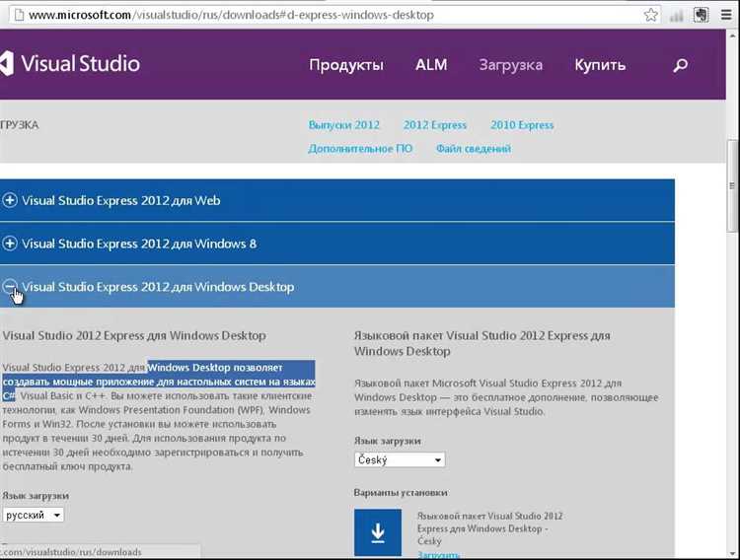Open the Загрузка menu
Image resolution: width=740 pixels, height=560 pixels.
[511, 65]
